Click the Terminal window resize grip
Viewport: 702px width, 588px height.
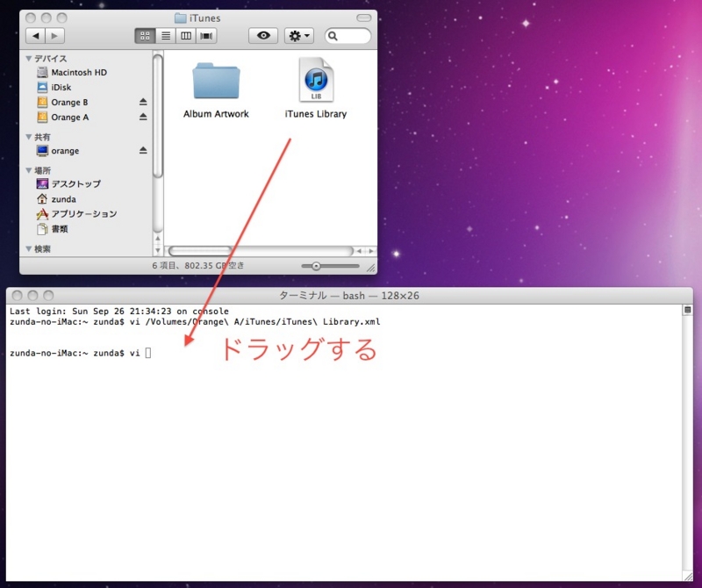(x=687, y=577)
